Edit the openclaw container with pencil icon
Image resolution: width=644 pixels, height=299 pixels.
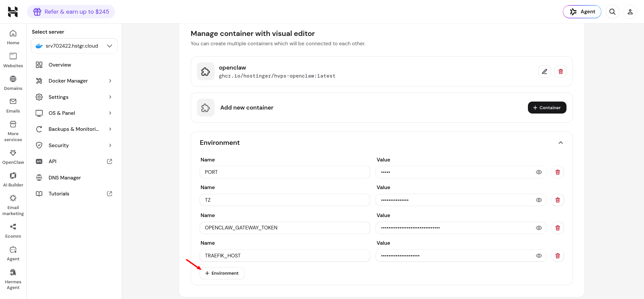tap(545, 71)
